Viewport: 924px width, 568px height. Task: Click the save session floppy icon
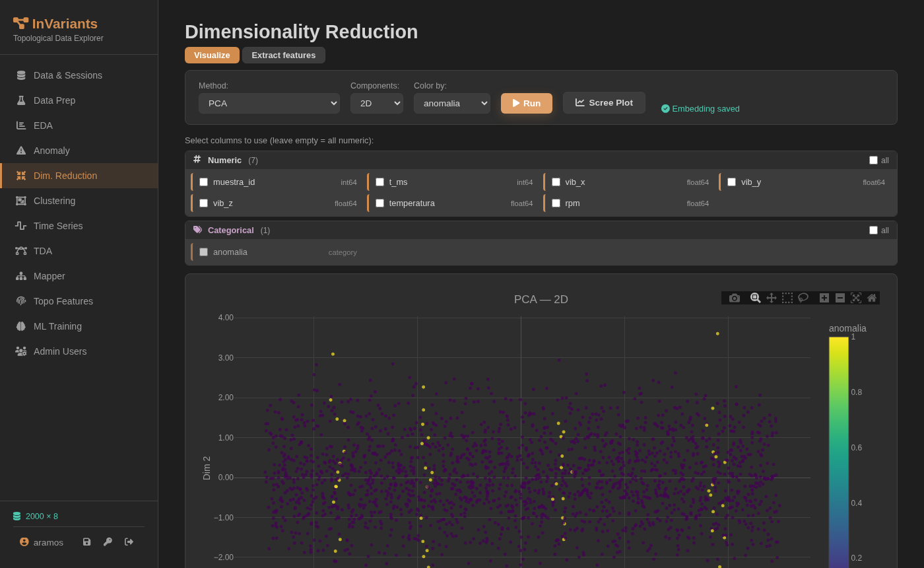pos(86,542)
